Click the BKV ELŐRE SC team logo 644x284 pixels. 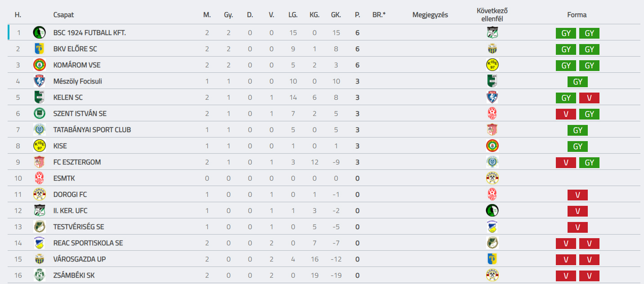tap(40, 49)
